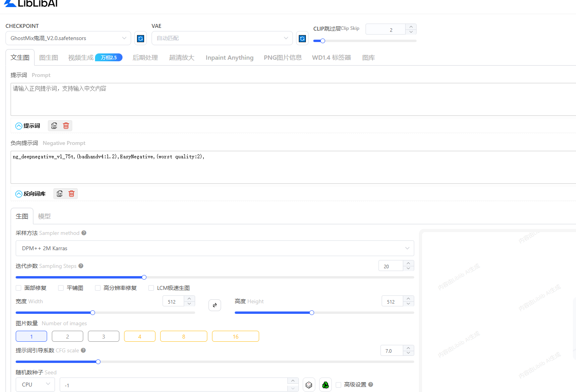
Task: Click the copy icon beside 提示词
Action: click(54, 126)
